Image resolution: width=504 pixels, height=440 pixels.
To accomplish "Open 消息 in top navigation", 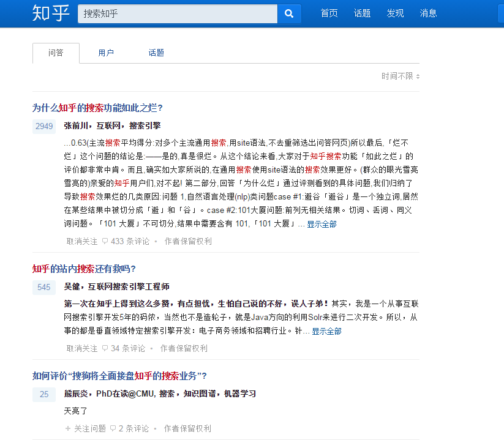I will point(428,13).
